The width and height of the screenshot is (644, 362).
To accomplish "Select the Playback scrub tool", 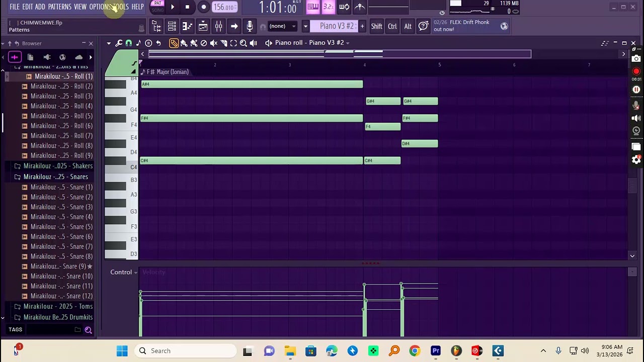I will [x=254, y=43].
